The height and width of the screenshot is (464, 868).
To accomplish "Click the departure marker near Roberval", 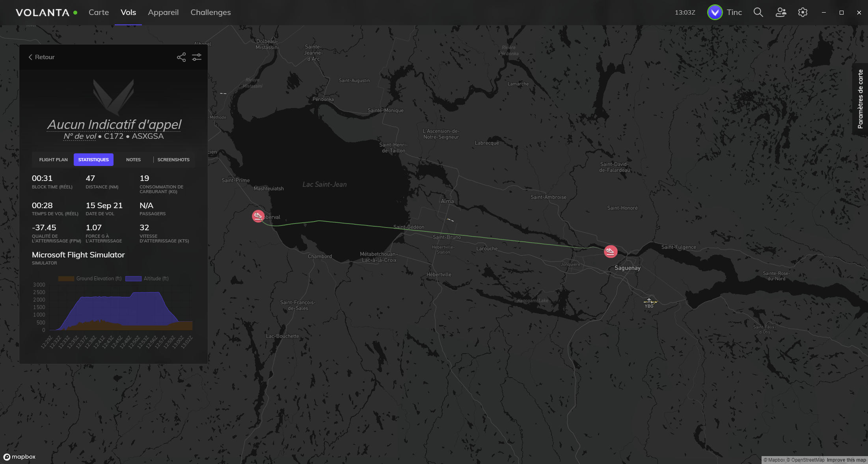I will [258, 216].
